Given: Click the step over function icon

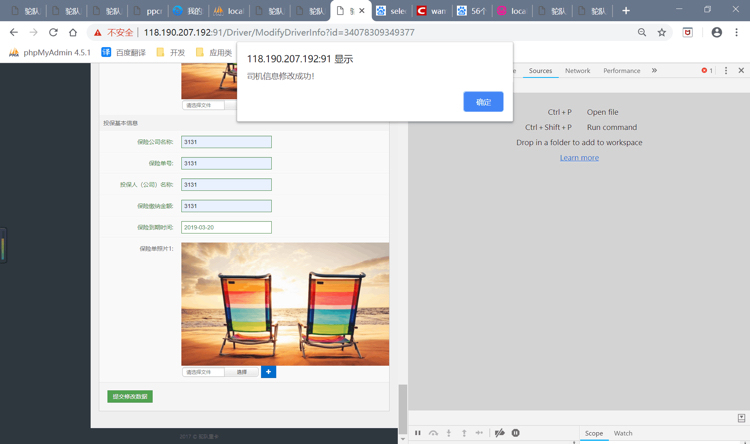Looking at the screenshot, I should [433, 433].
